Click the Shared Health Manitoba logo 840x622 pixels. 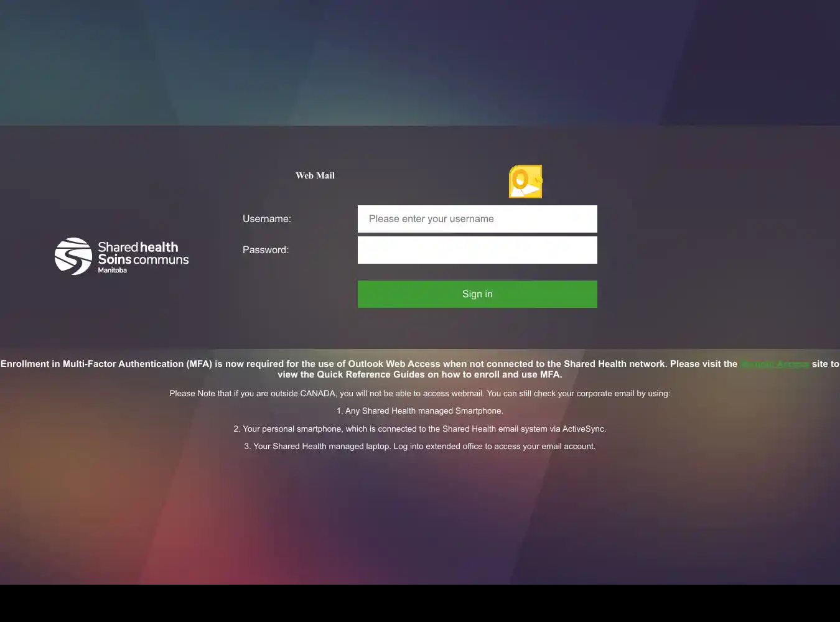(x=122, y=256)
